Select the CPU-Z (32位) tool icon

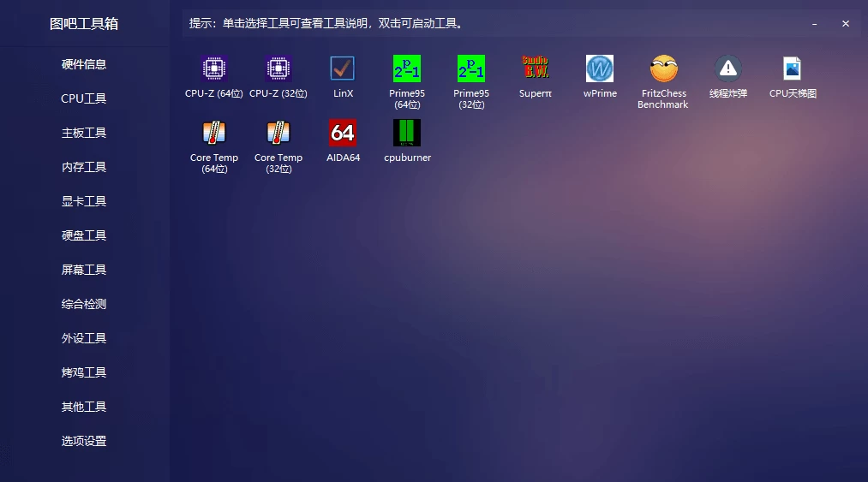pos(278,68)
